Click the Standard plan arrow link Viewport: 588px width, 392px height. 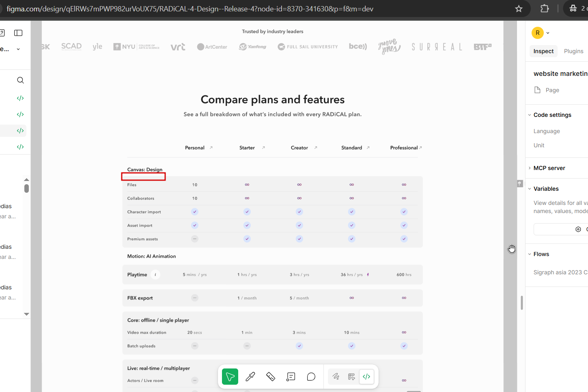tap(368, 148)
